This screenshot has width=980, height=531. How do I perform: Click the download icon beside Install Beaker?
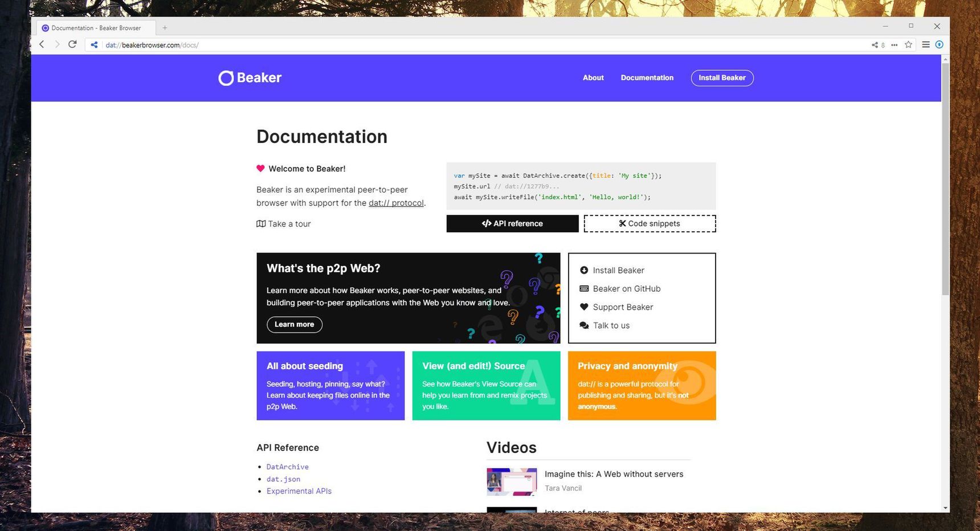tap(584, 270)
